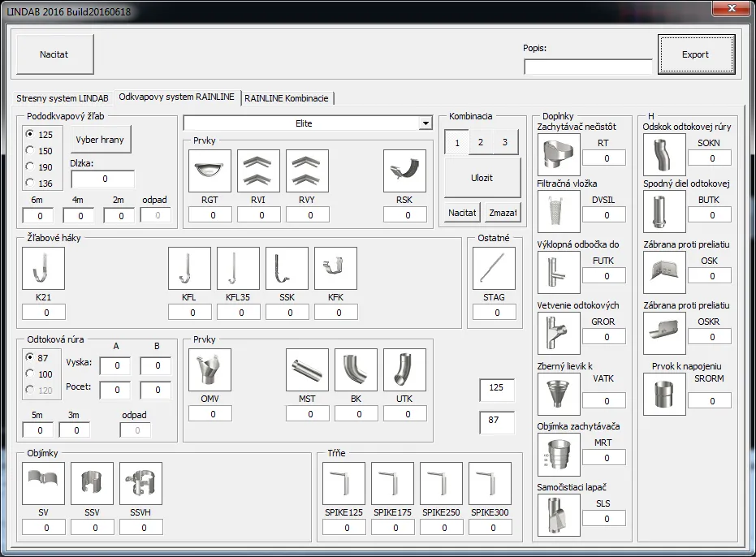
Task: Toggle Kombinacia slot 2
Action: point(481,142)
